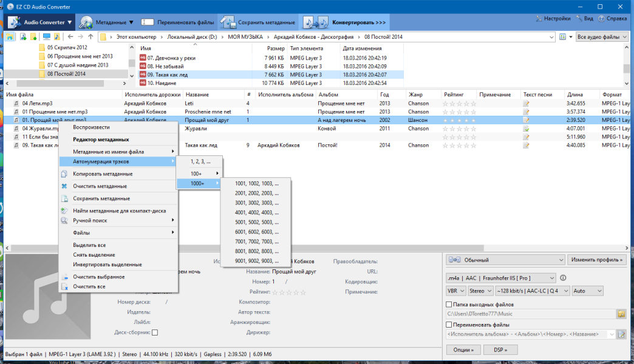
Task: Select folder 05 Скрипач 2012
Action: pos(67,48)
